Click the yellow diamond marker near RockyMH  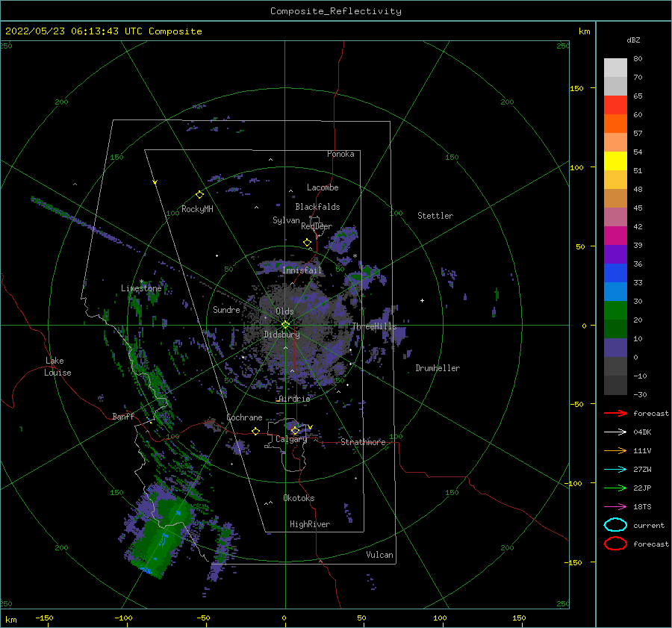[x=199, y=195]
